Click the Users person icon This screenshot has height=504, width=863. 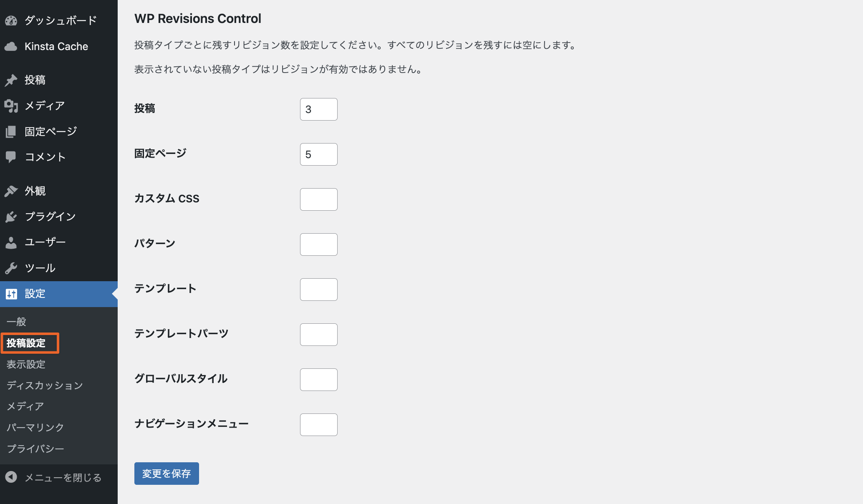(11, 242)
